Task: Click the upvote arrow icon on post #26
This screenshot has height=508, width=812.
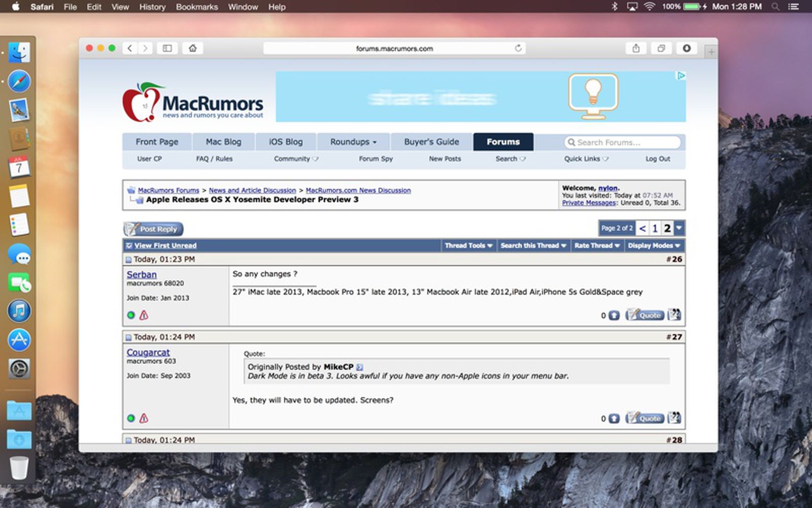Action: pos(614,315)
